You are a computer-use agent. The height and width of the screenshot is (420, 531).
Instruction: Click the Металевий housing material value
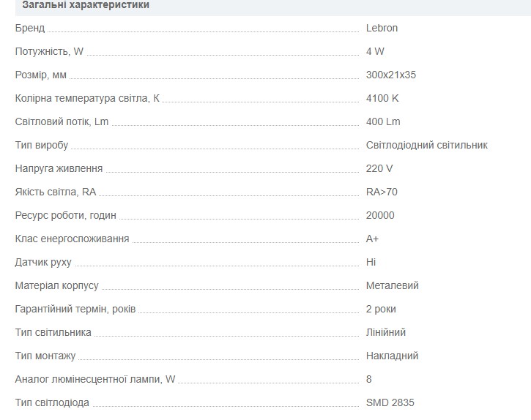(392, 285)
